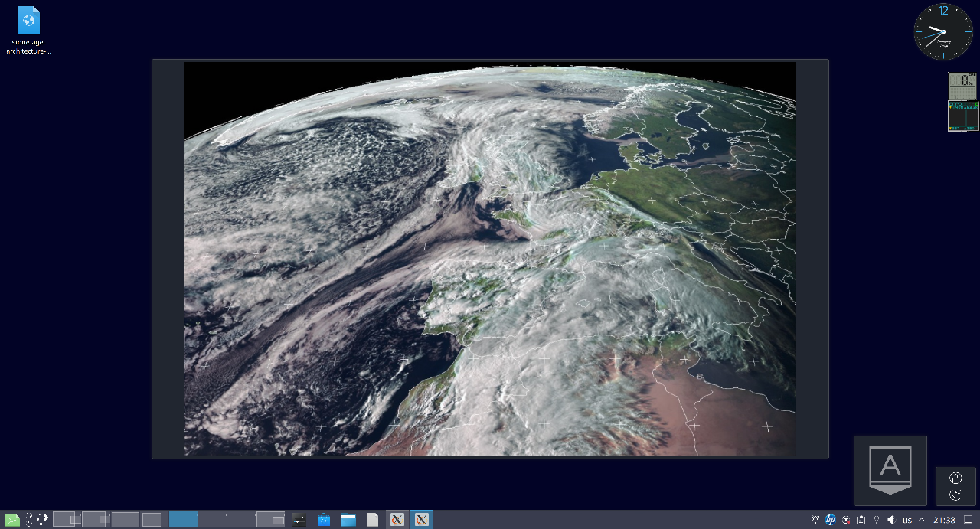Image resolution: width=980 pixels, height=529 pixels.
Task: Open the stone age architecture desktop file
Action: click(28, 29)
